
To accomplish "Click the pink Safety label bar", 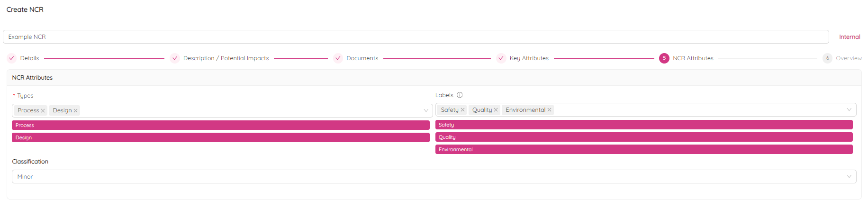I will coord(643,125).
